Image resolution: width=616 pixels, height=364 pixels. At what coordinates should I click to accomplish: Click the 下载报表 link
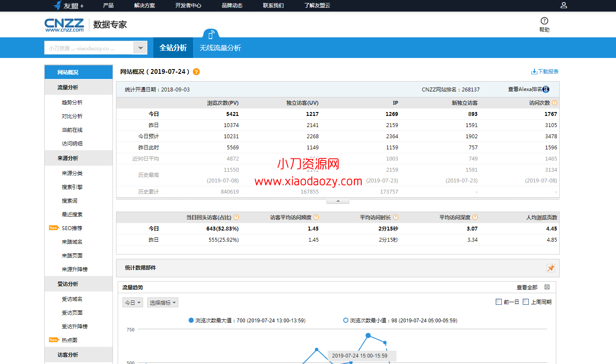pyautogui.click(x=548, y=72)
